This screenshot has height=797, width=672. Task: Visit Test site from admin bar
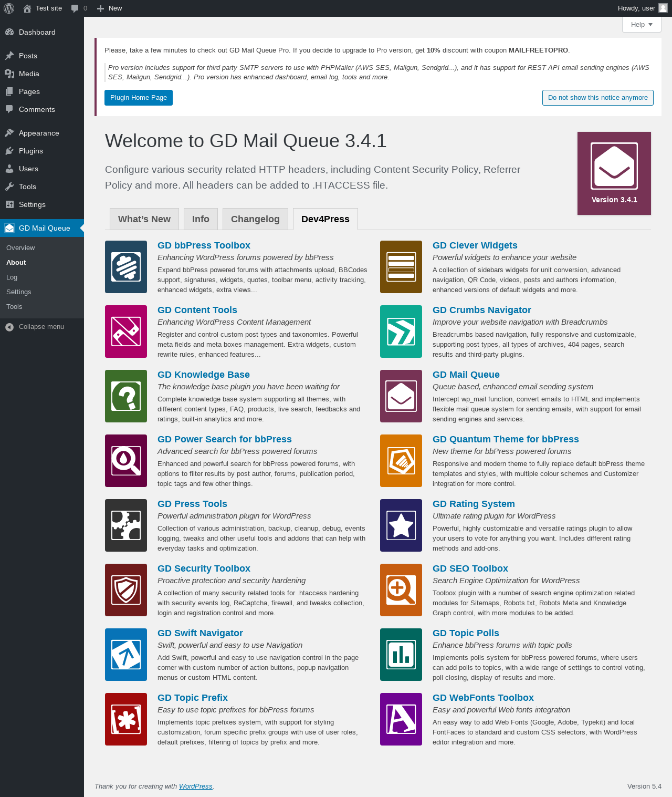pos(43,8)
